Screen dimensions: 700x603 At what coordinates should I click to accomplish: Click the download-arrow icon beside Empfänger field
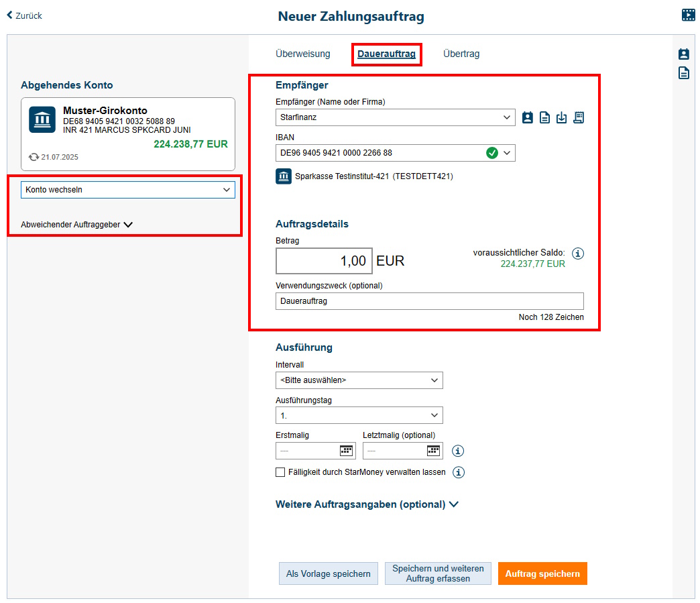pyautogui.click(x=562, y=117)
